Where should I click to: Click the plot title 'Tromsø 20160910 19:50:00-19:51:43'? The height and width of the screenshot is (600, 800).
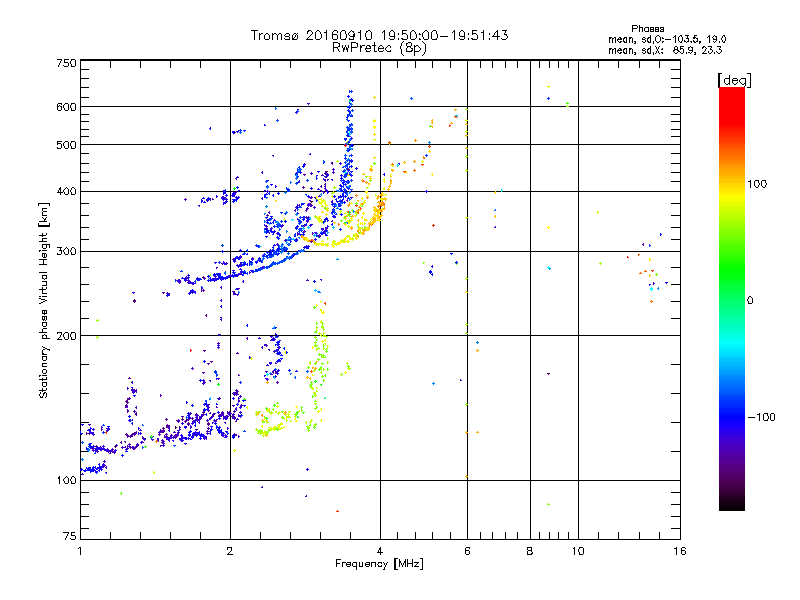coord(379,35)
